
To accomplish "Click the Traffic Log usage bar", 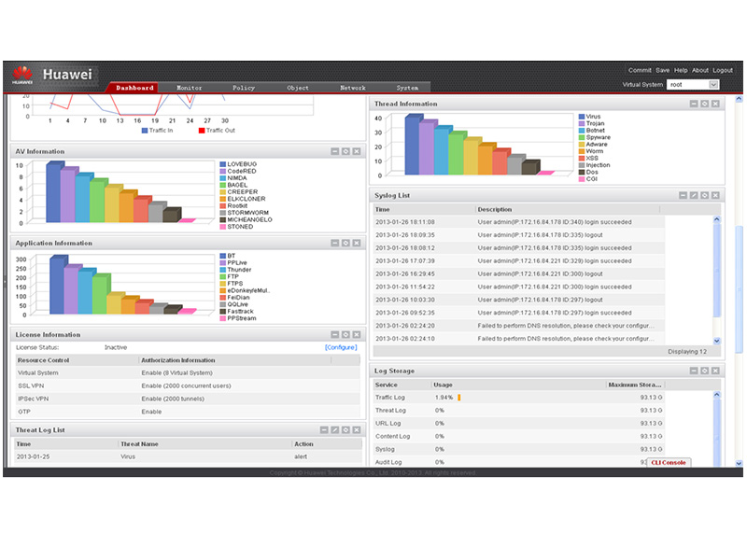I will tap(458, 398).
